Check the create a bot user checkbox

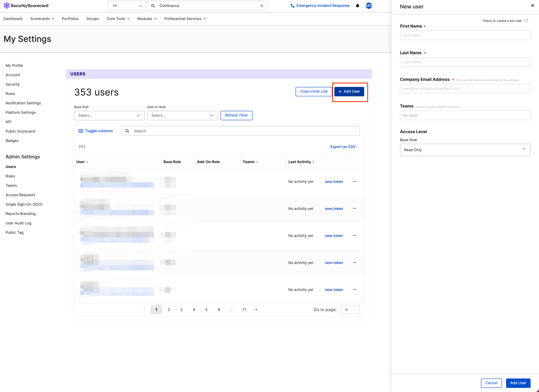pos(526,21)
